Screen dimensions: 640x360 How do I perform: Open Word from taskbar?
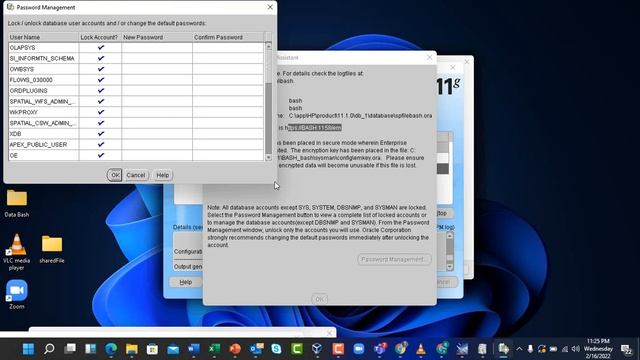193,349
